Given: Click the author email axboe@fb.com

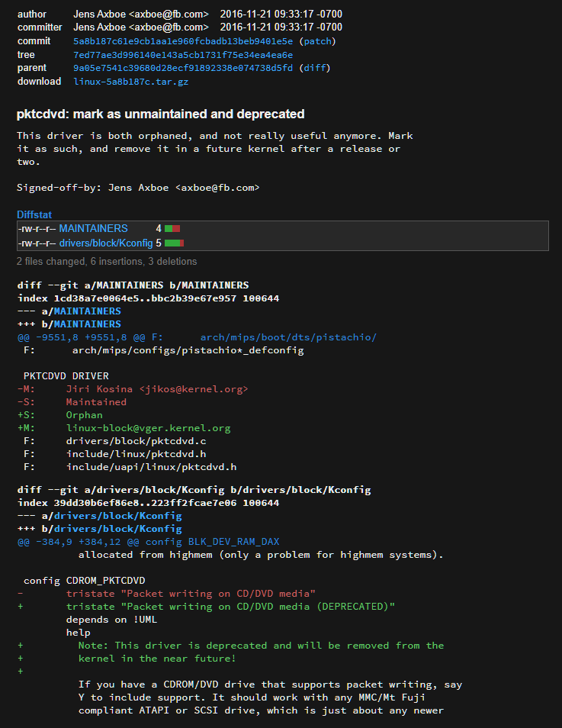Looking at the screenshot, I should [x=169, y=14].
